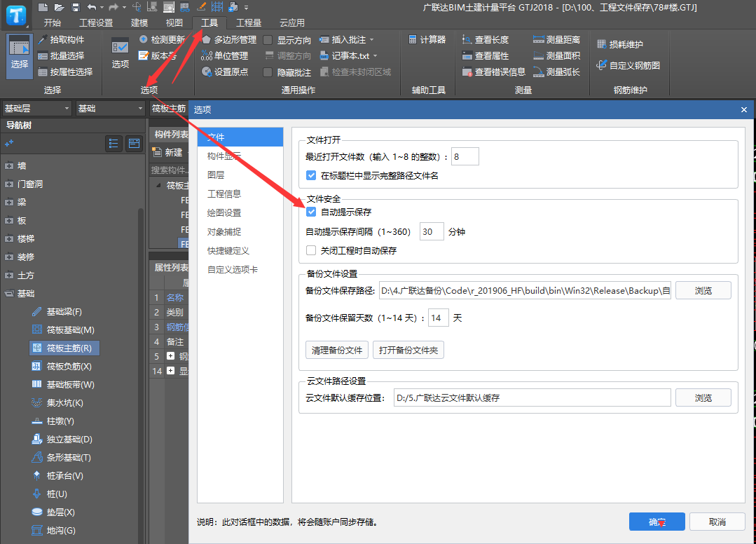Click 浏览 next to cloud cache location
This screenshot has height=544, width=756.
click(x=703, y=398)
